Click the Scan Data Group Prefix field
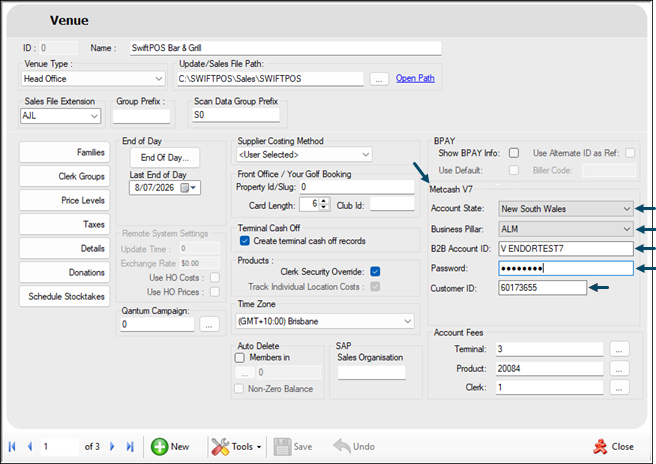The width and height of the screenshot is (656, 464). (236, 115)
